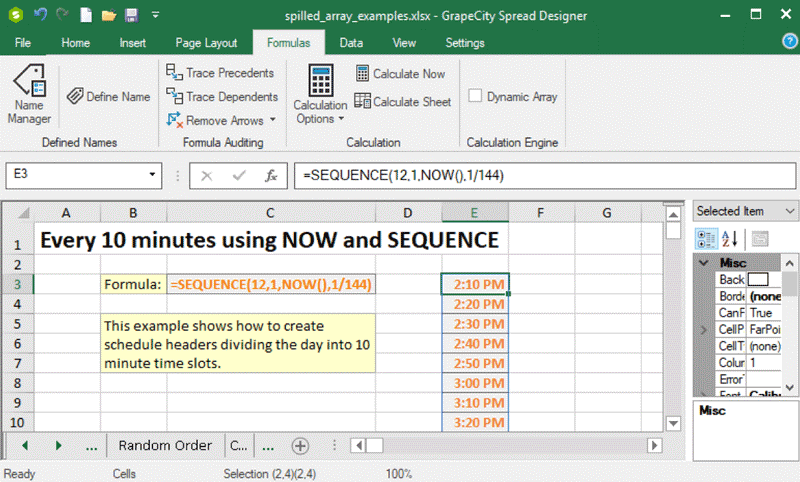Click the Insert Function fx icon
This screenshot has height=482, width=800.
270,175
